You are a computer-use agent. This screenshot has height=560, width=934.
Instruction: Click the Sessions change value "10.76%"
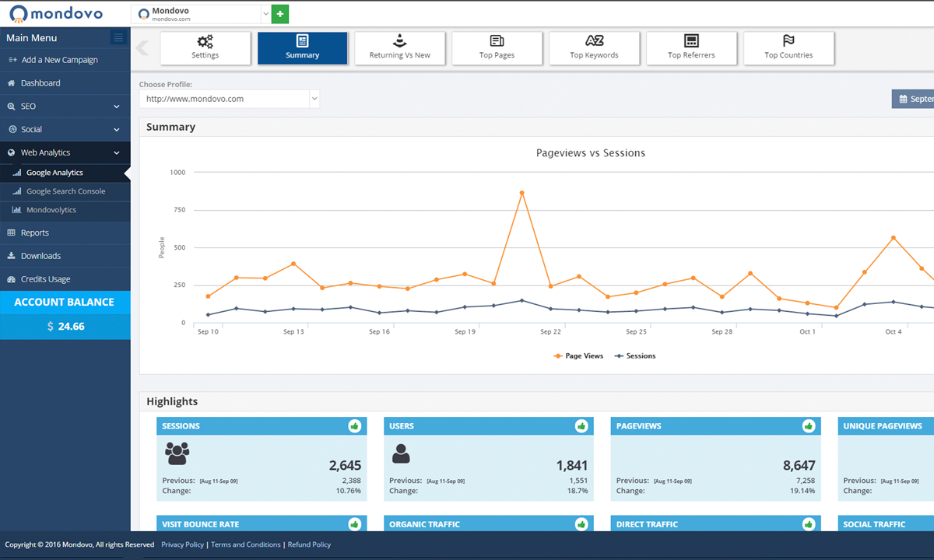pyautogui.click(x=349, y=491)
